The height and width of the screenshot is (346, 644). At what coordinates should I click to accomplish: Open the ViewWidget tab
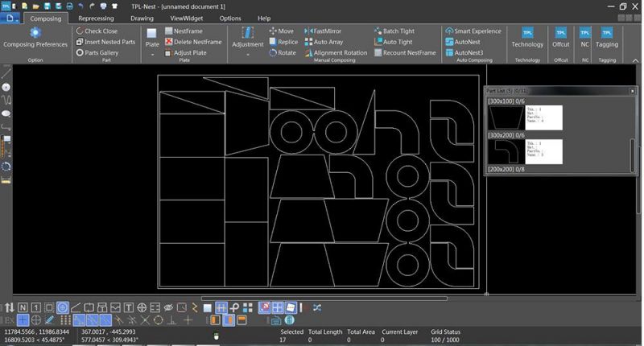tap(187, 19)
